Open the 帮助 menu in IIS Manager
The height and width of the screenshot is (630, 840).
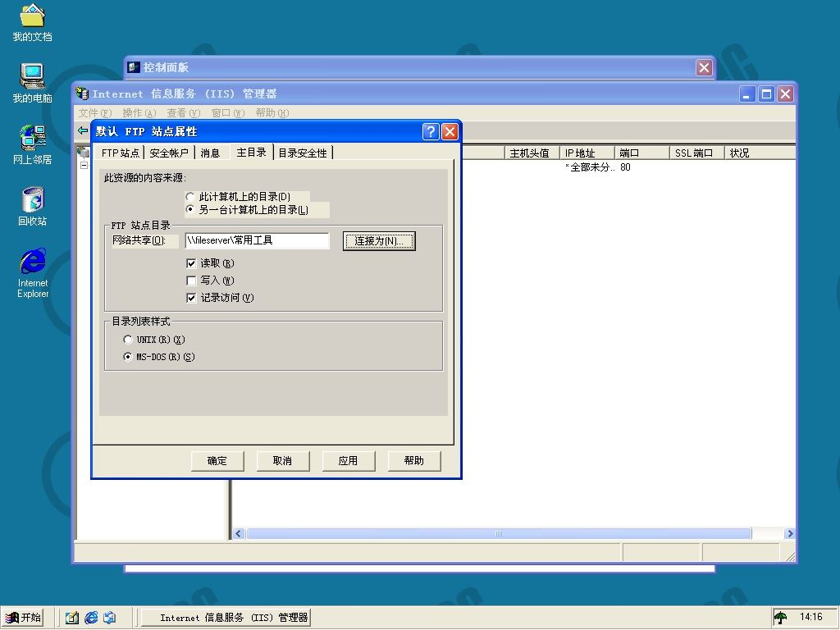(x=272, y=113)
